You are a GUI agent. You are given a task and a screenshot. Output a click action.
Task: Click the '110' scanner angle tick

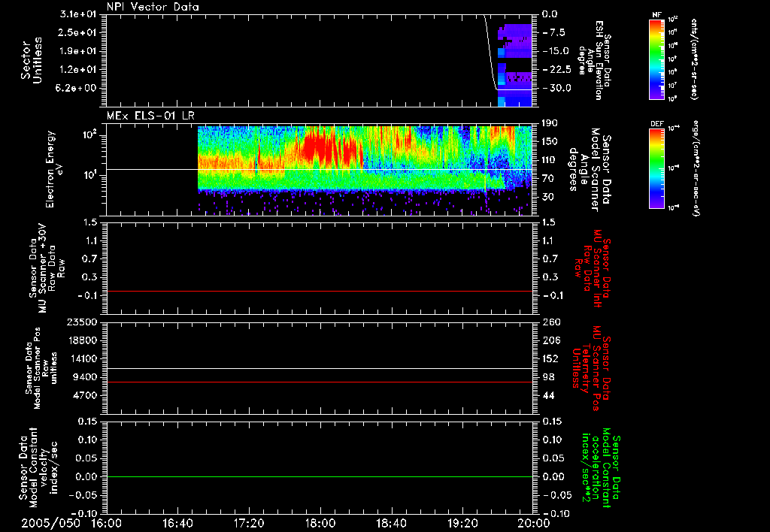pyautogui.click(x=550, y=160)
